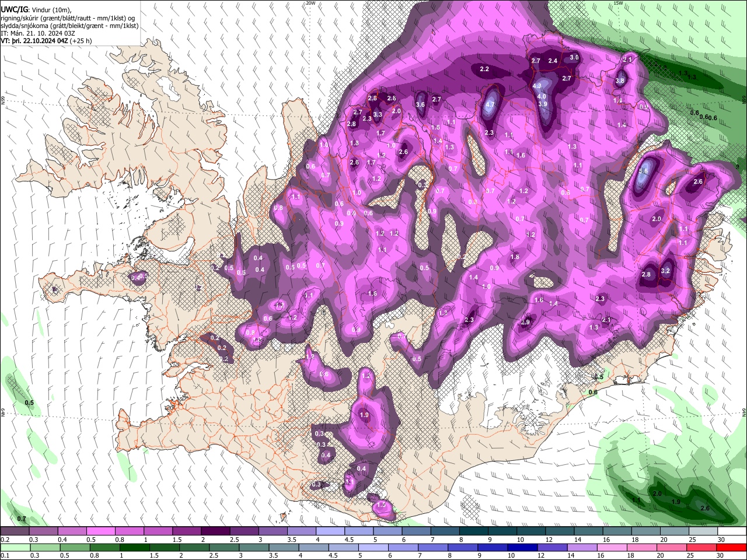Pick rain legend swatch between 0.1 and 0.3
This screenshot has width=747, height=560.
15,547
